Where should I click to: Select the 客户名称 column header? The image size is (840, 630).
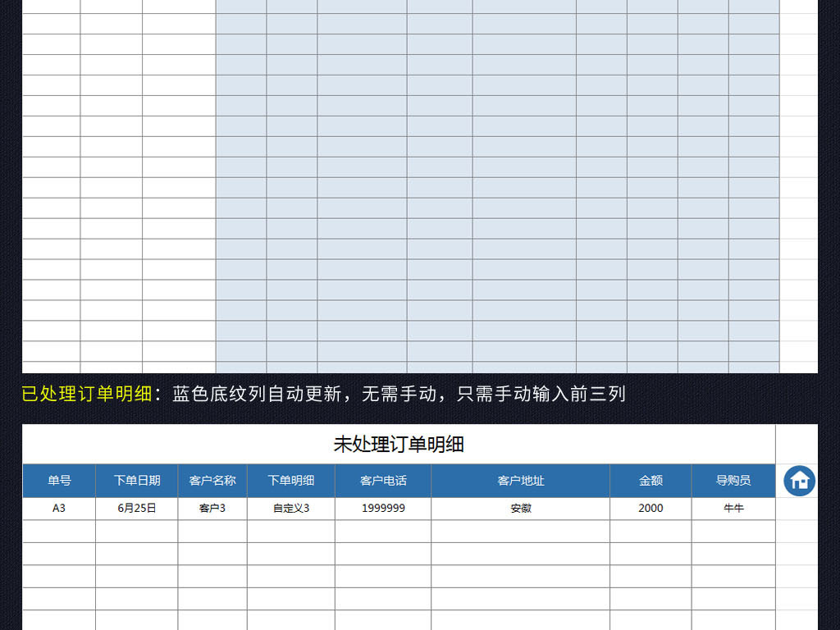(212, 481)
